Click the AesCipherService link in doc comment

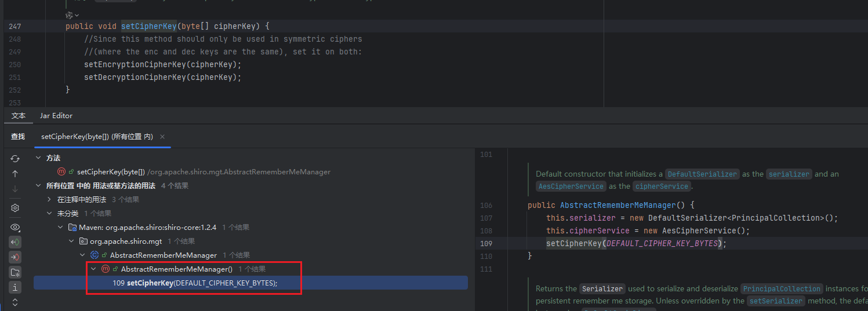pos(571,186)
